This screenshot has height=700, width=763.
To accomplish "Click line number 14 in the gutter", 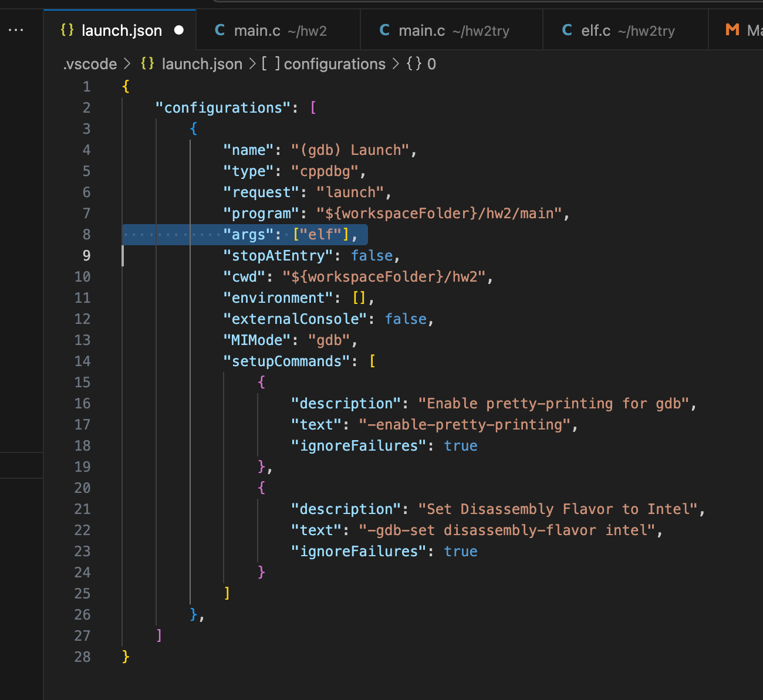I will 82,361.
